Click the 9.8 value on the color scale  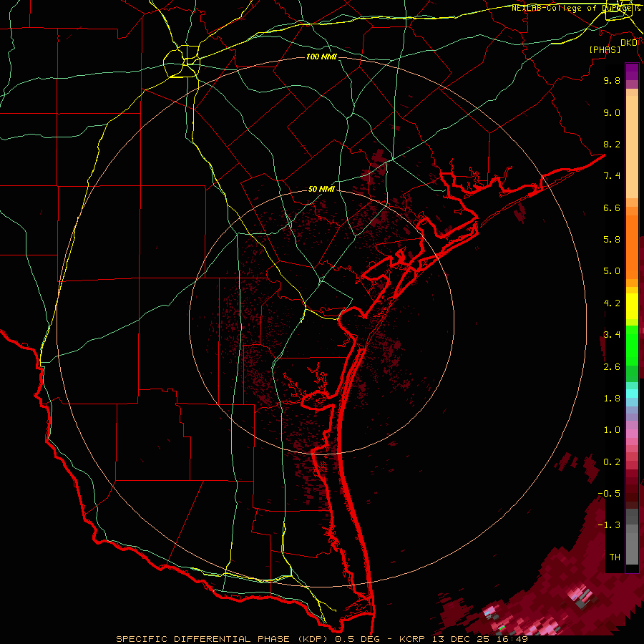click(x=612, y=80)
